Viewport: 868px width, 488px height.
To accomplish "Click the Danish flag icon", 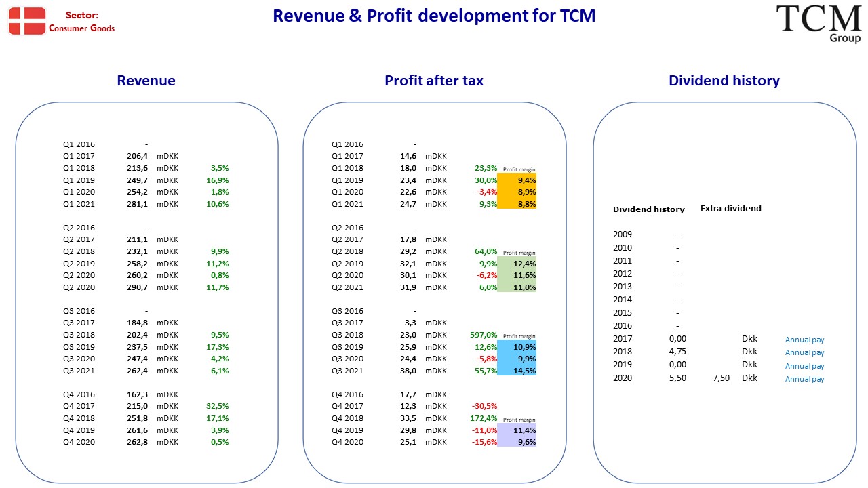I will coord(27,20).
